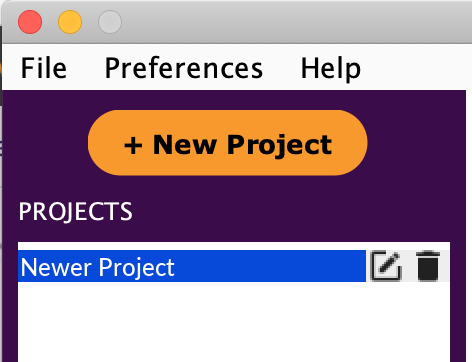
Task: Click the PROJECTS section heading
Action: click(x=76, y=211)
